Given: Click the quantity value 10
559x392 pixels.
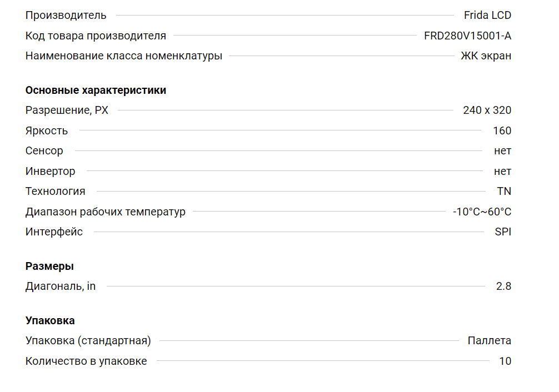Looking at the screenshot, I should coord(505,361).
